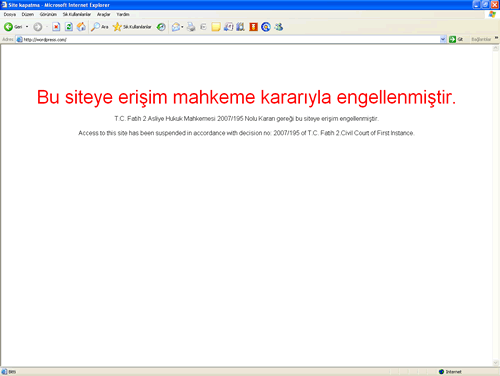Click the Windows flag logo throbber

coord(492,14)
